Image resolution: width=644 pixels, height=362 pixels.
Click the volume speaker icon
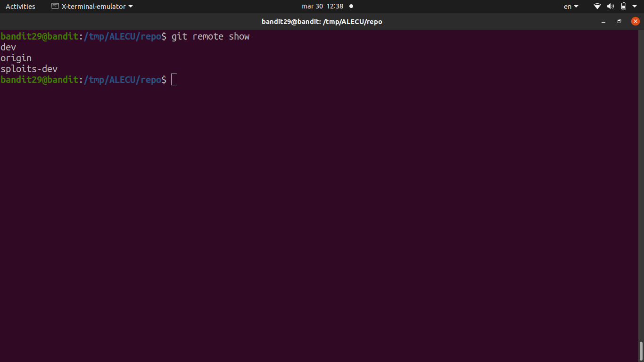click(611, 7)
